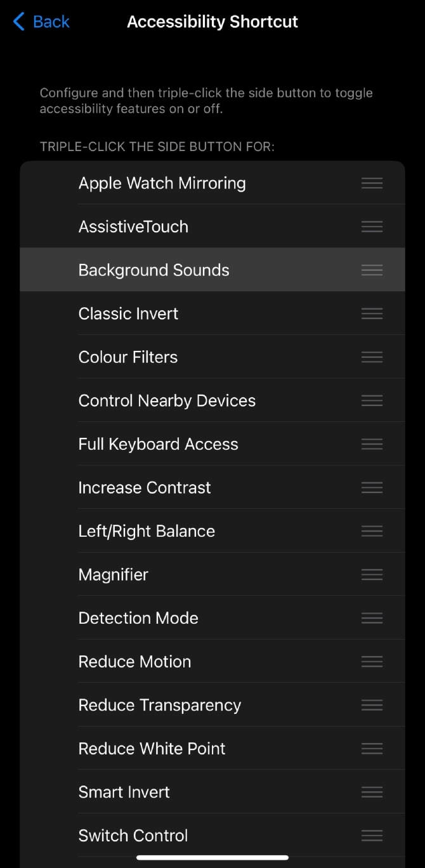Screen dimensions: 425x868
Task: Tap reorder handle for Control Nearby Devices
Action: (x=372, y=400)
